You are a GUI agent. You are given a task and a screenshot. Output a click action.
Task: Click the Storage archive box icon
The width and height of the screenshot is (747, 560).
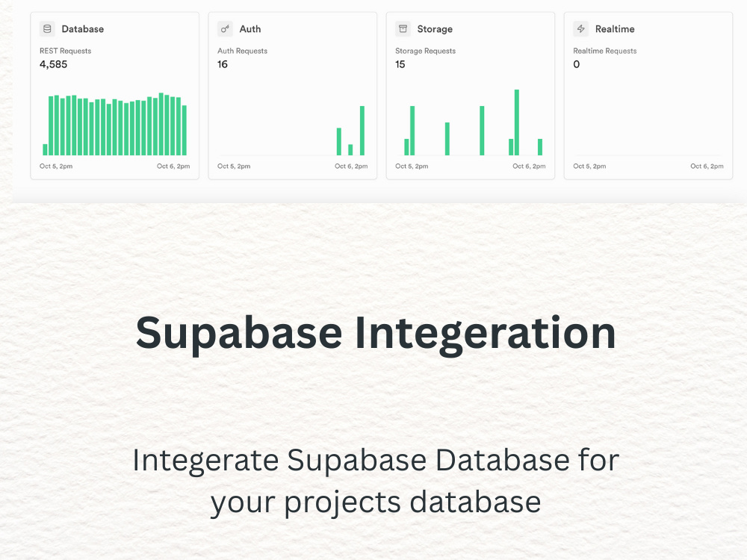[x=403, y=29]
